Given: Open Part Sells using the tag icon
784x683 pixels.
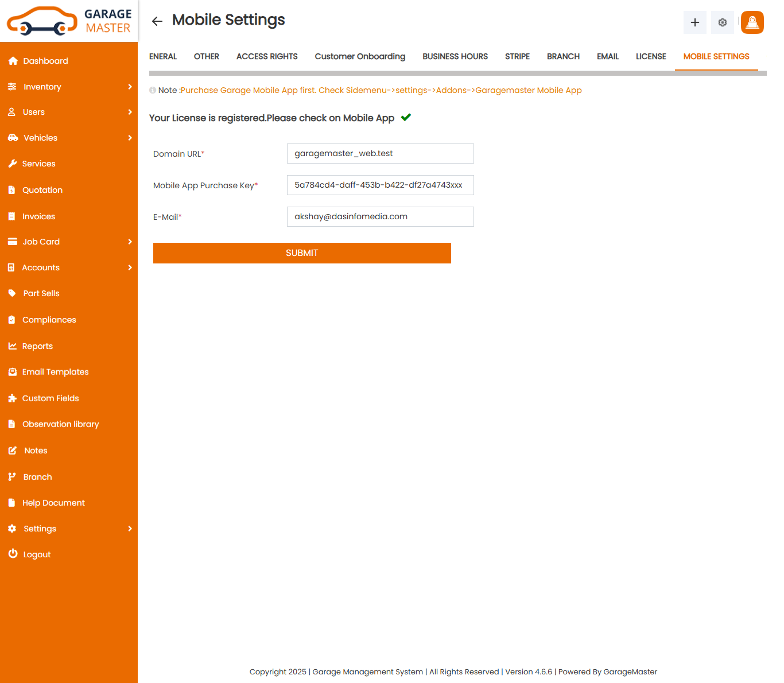Looking at the screenshot, I should [x=13, y=293].
